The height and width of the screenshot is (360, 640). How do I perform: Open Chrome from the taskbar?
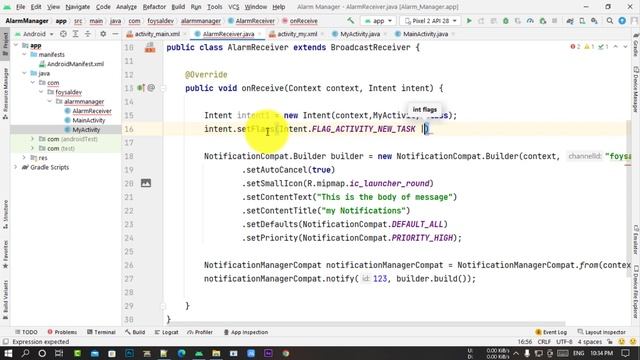[x=285, y=353]
